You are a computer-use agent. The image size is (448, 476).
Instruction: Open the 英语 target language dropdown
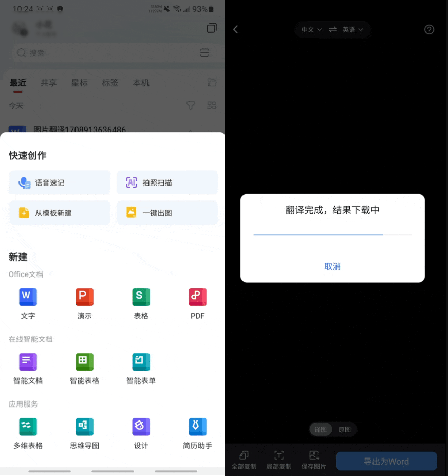[x=353, y=29]
